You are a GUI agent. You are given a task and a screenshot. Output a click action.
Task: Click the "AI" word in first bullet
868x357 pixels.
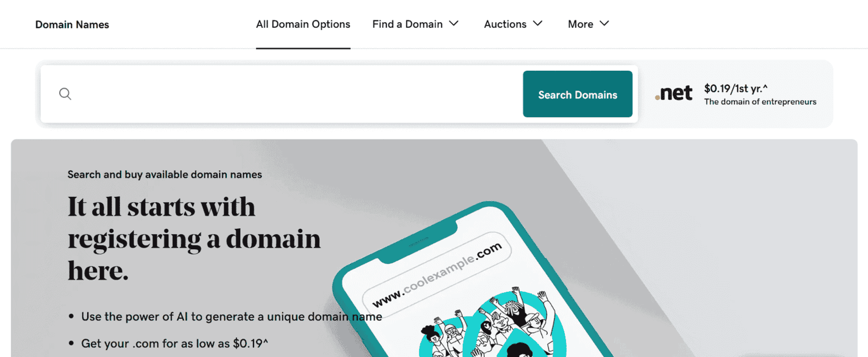tap(182, 317)
